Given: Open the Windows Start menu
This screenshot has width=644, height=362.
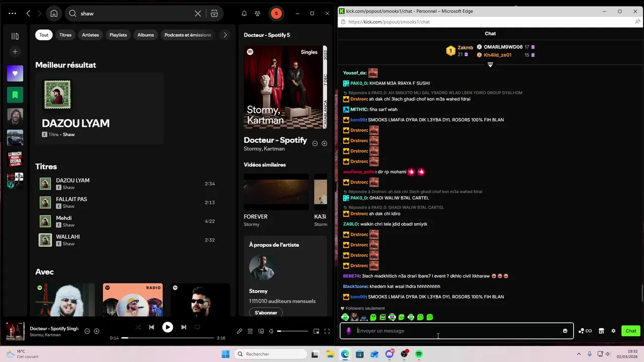Looking at the screenshot, I should point(225,354).
